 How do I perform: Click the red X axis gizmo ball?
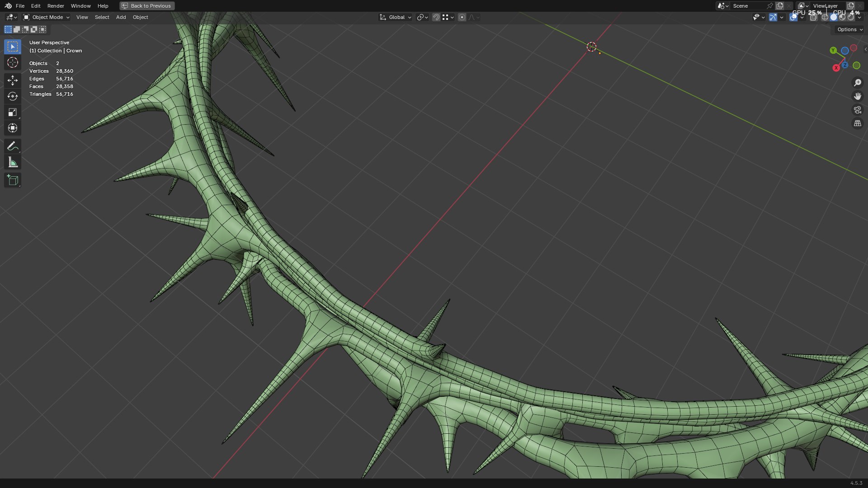click(x=836, y=68)
